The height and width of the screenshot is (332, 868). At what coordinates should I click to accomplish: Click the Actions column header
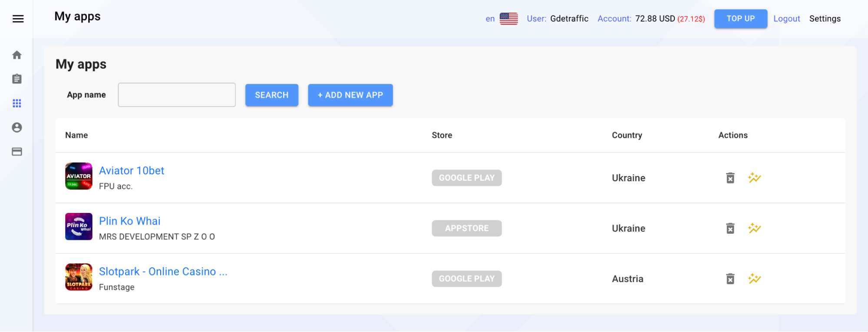point(733,135)
